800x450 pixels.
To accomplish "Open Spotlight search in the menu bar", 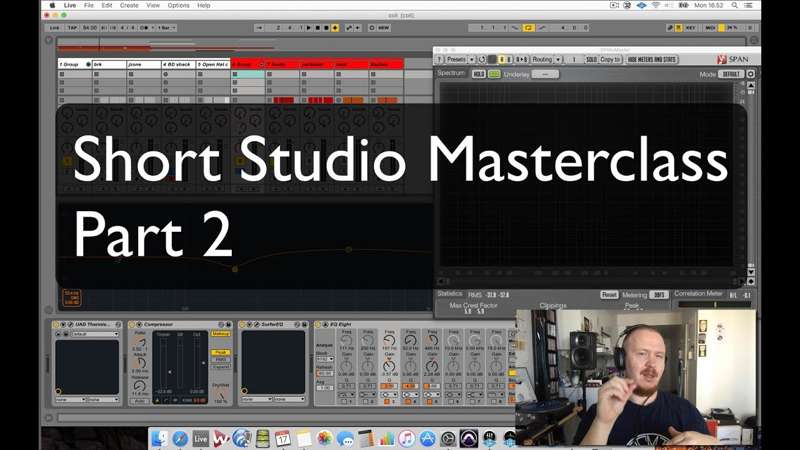I will tap(735, 5).
